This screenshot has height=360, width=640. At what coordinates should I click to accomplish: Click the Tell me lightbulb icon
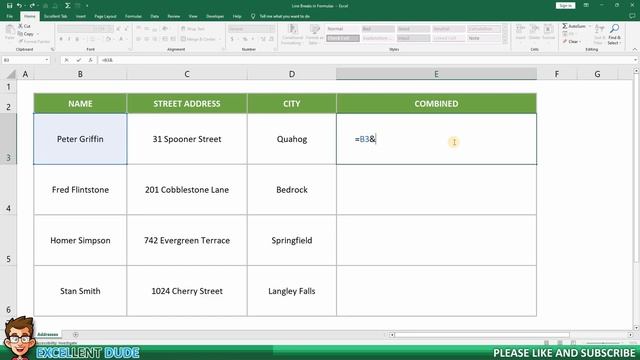coord(253,16)
